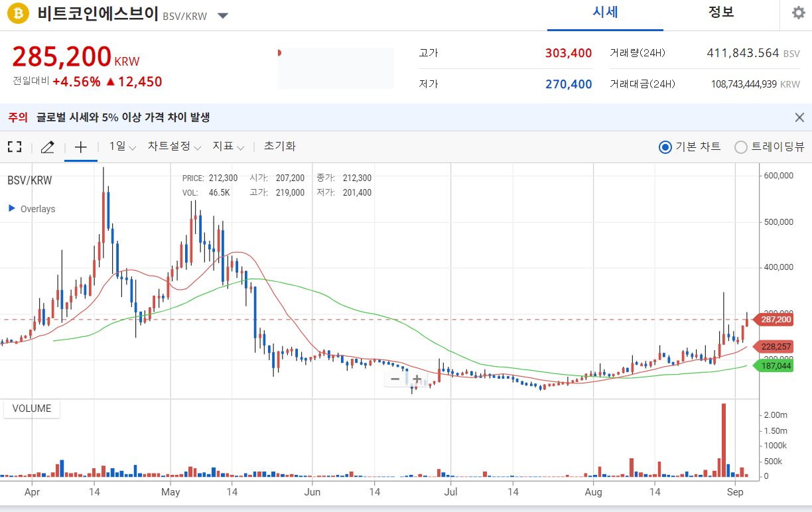Switch to the 정보 tab
Screen dimensions: 812x512
click(721, 13)
